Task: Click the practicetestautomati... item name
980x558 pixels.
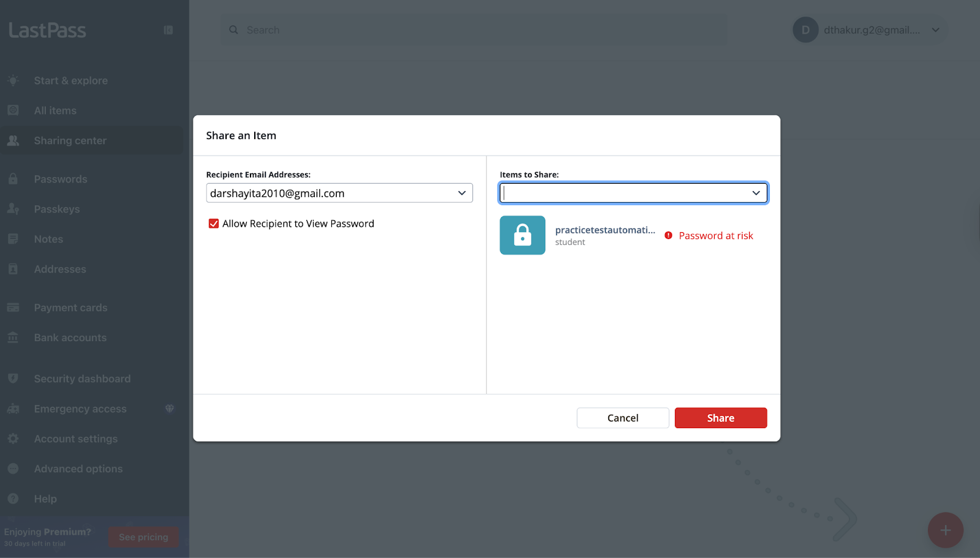Action: point(605,230)
